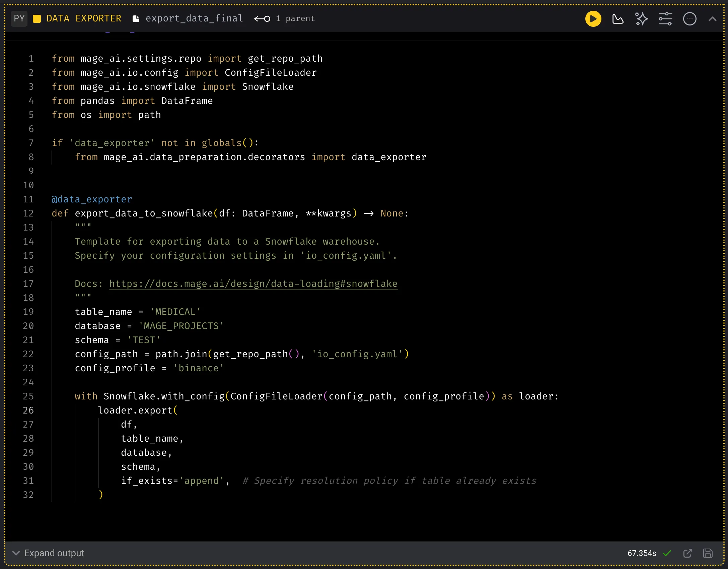Click the 'TEST' schema string
The height and width of the screenshot is (569, 728).
pyautogui.click(x=144, y=340)
